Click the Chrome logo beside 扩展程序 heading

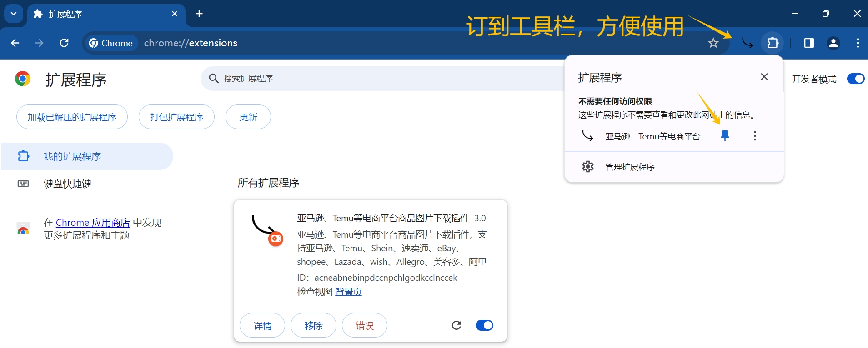23,79
